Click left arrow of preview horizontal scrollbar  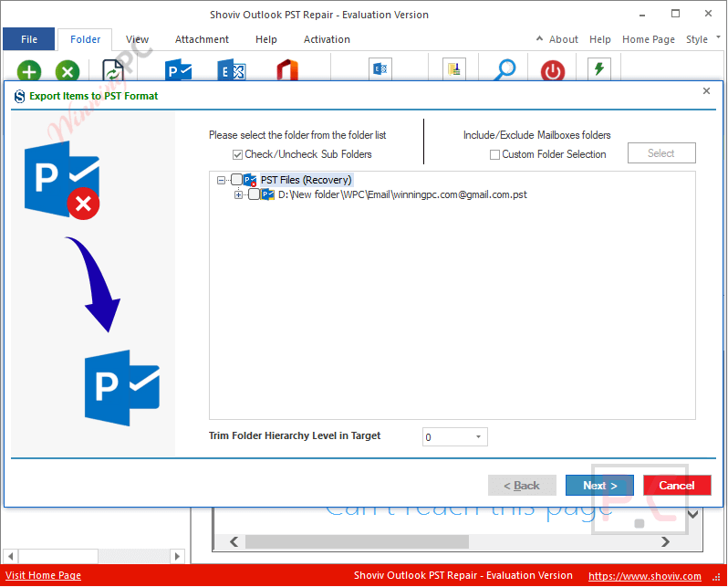234,541
